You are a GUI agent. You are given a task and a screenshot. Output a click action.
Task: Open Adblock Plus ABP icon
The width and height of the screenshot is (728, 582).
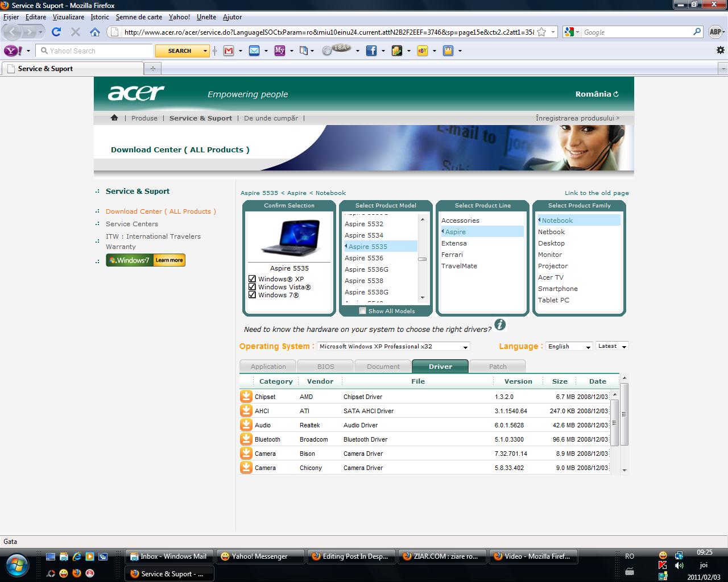(x=715, y=32)
